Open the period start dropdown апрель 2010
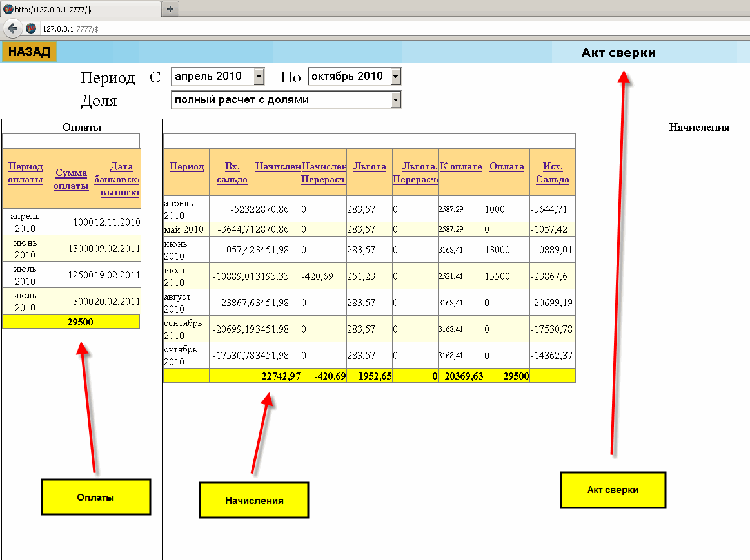Viewport: 750px width, 560px height. (x=217, y=77)
